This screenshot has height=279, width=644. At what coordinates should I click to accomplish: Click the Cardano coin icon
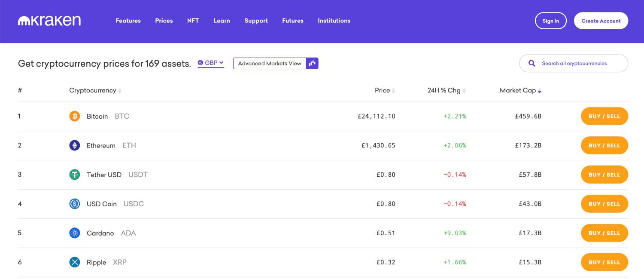click(x=75, y=233)
